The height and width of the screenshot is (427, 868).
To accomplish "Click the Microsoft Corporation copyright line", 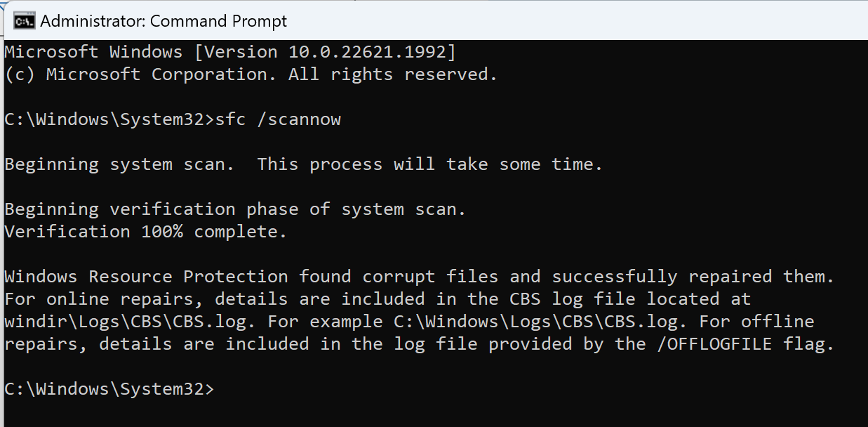I will (251, 74).
